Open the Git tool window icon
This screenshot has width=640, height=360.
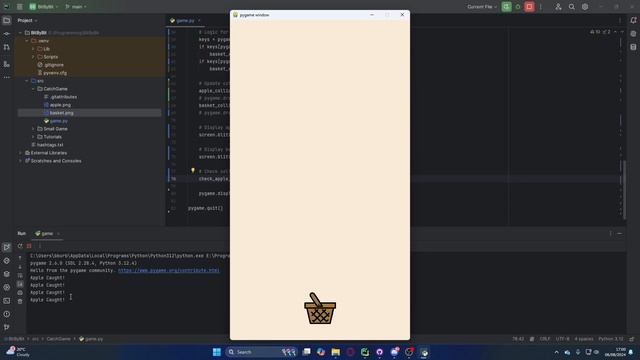(x=7, y=327)
